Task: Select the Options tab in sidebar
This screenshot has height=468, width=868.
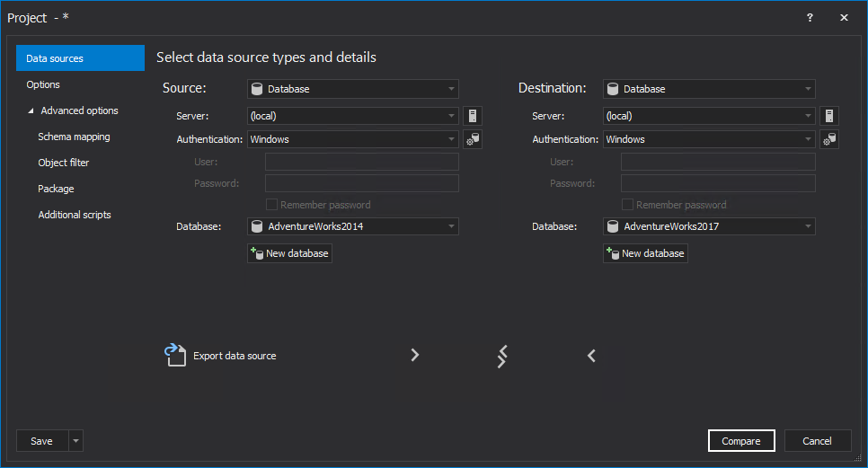Action: click(x=43, y=84)
